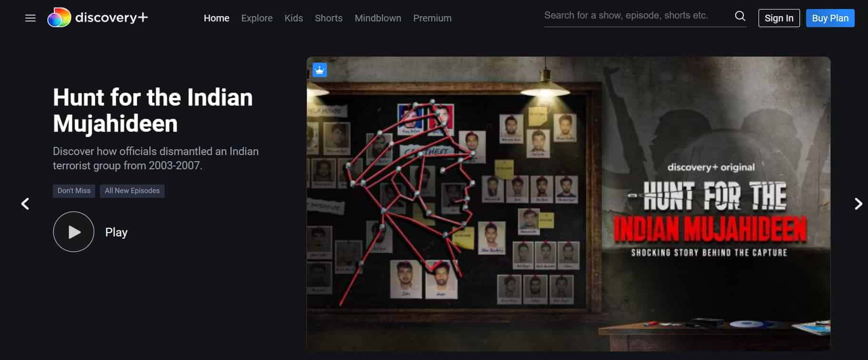Click the Buy Plan button
This screenshot has height=360, width=868.
[830, 18]
